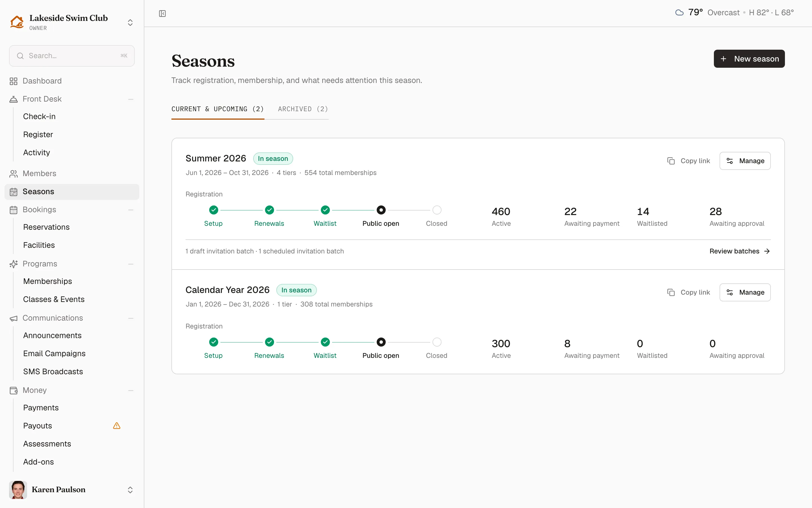This screenshot has width=812, height=508.
Task: Click the Programs sparkle icon
Action: click(x=14, y=264)
